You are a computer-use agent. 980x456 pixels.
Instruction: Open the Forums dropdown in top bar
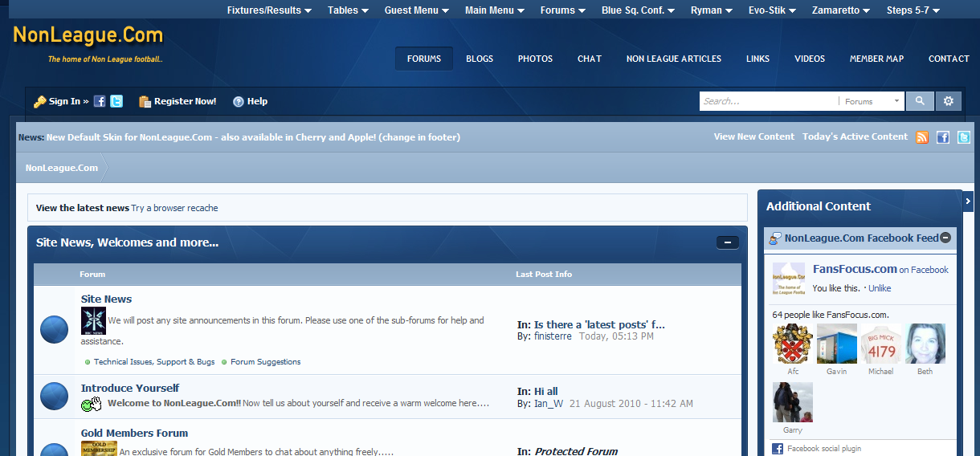point(563,10)
